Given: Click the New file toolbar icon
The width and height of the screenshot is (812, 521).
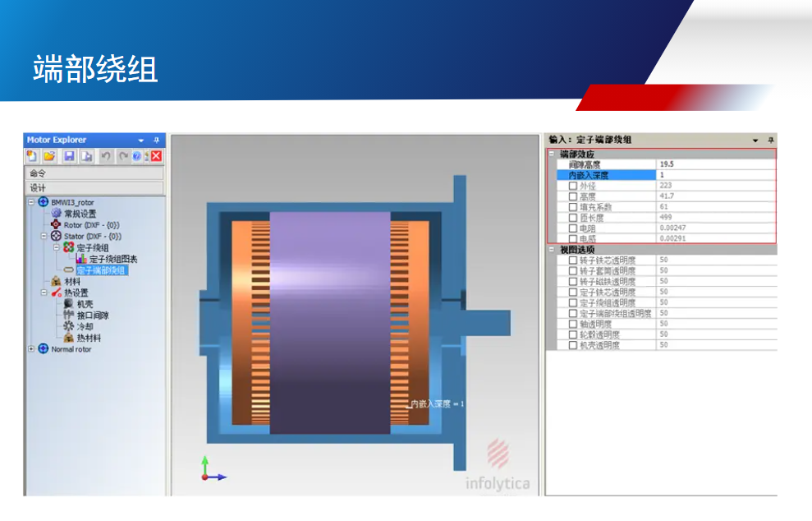Looking at the screenshot, I should pos(33,156).
